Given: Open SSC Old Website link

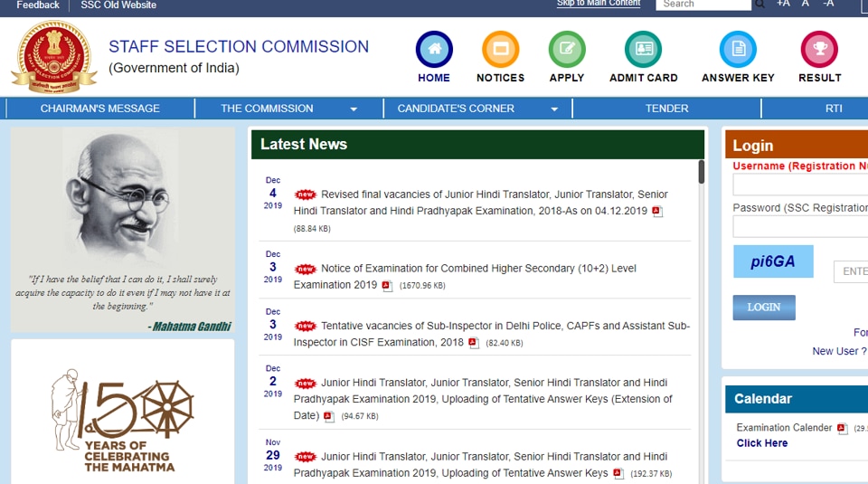Looking at the screenshot, I should [118, 5].
